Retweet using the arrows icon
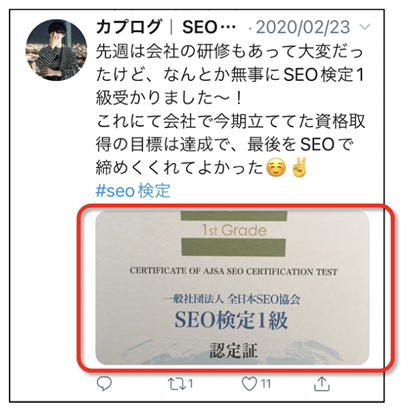Screen dimensions: 408x415 pos(176,384)
